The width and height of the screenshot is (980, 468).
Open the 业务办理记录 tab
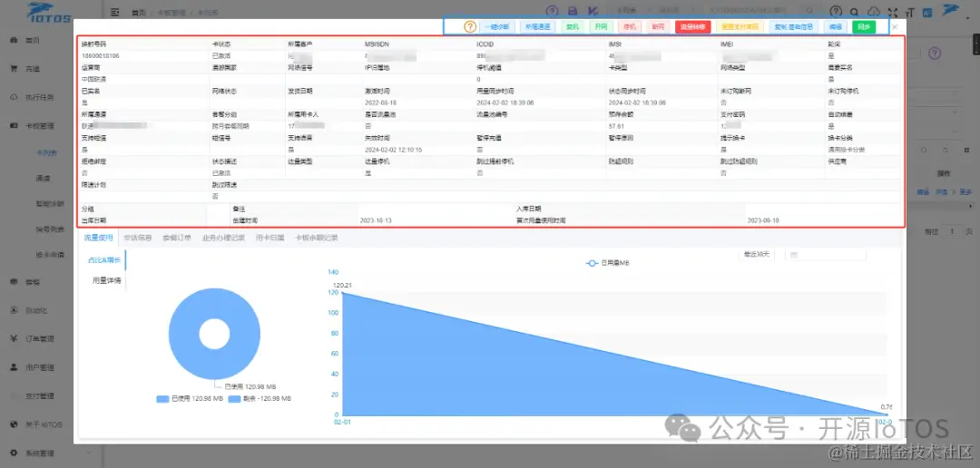click(x=223, y=238)
